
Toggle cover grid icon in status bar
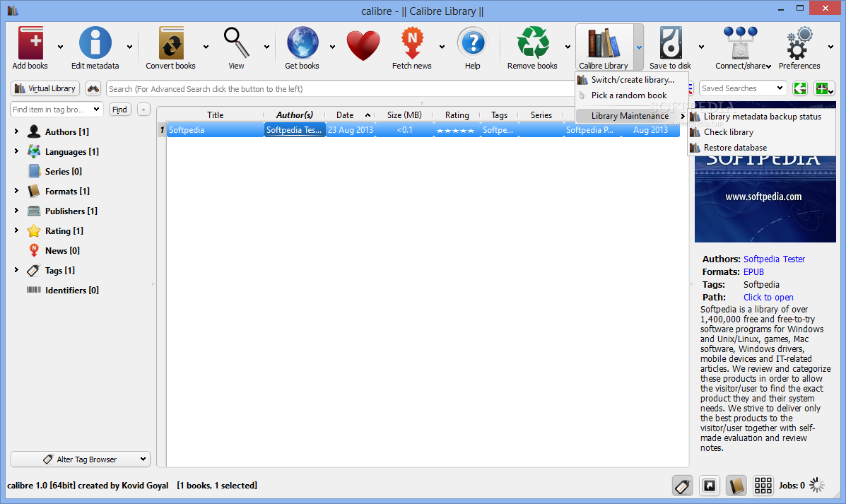763,486
